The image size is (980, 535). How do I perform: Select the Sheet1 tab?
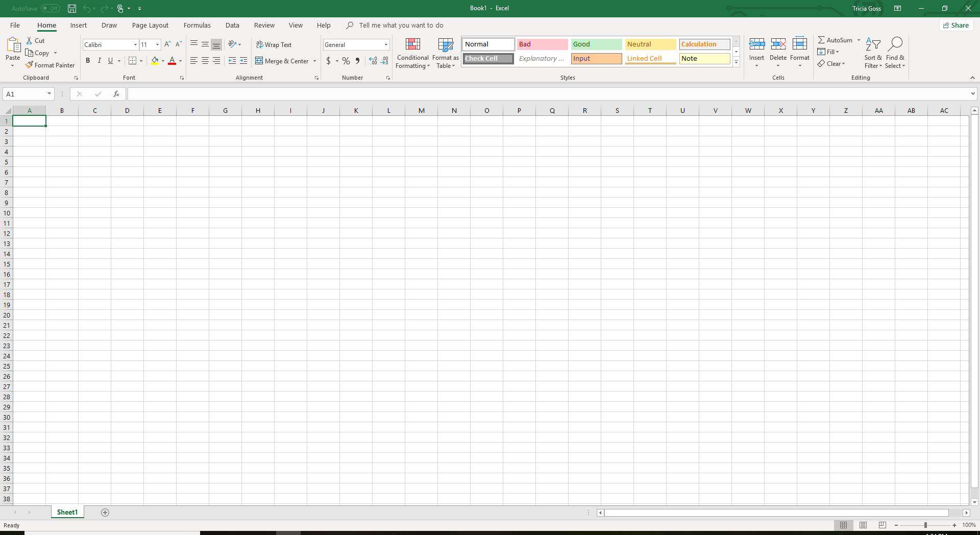coord(67,512)
